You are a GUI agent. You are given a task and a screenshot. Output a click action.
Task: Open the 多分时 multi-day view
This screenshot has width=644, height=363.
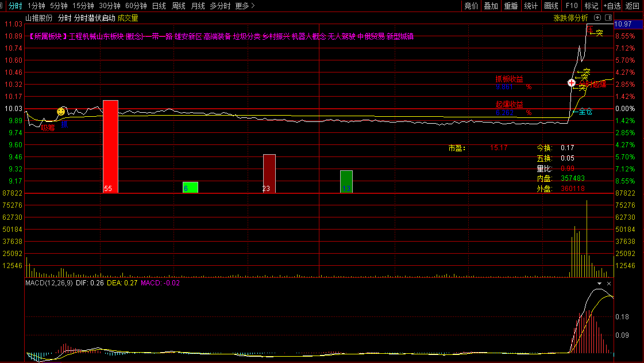(220, 6)
